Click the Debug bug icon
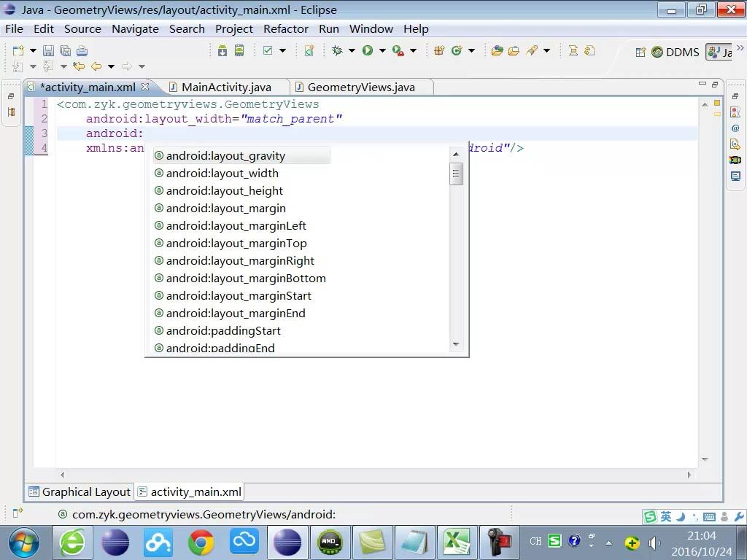Viewport: 747px width, 560px height. (337, 50)
